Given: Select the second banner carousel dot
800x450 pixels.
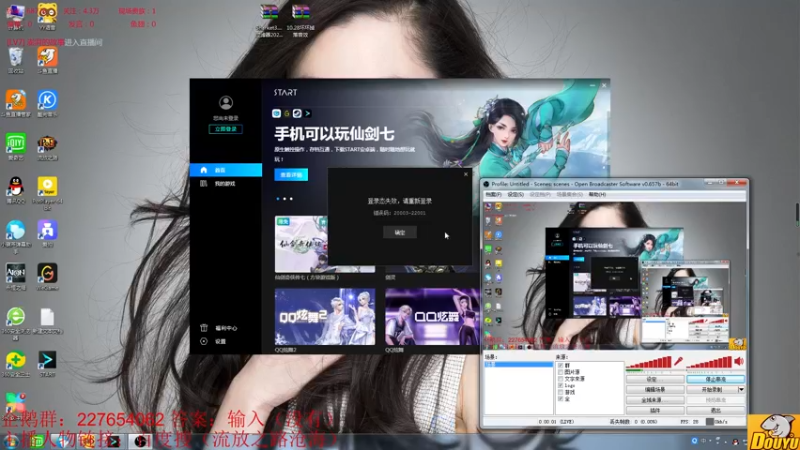Looking at the screenshot, I should pos(284,198).
